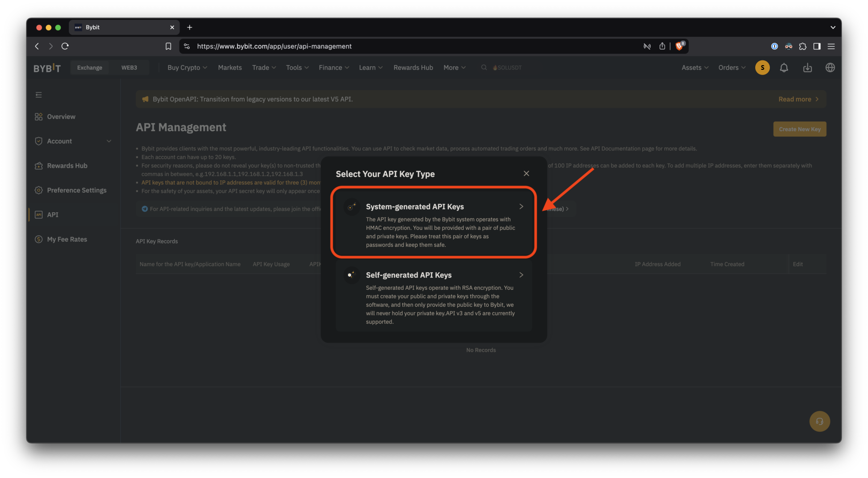Choose Self-generated API Keys option
This screenshot has height=478, width=868.
(434, 296)
